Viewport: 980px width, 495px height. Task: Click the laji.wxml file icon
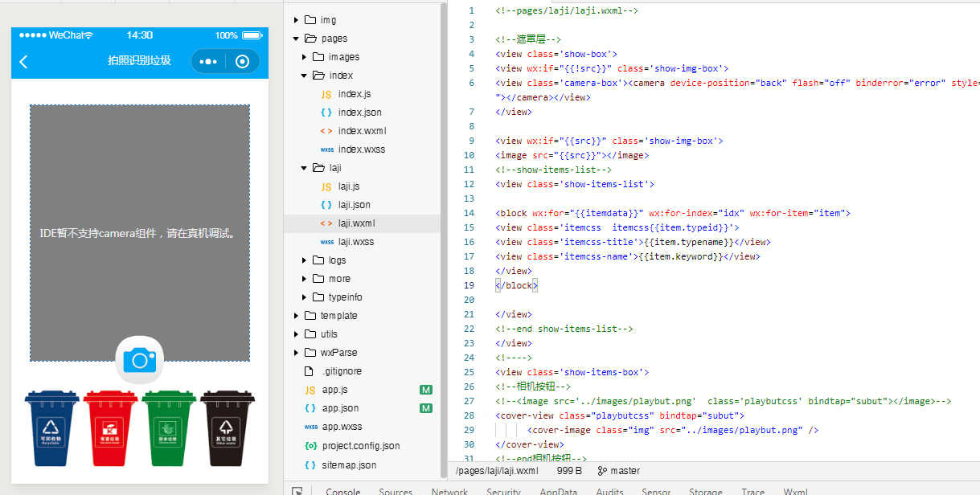[x=326, y=223]
